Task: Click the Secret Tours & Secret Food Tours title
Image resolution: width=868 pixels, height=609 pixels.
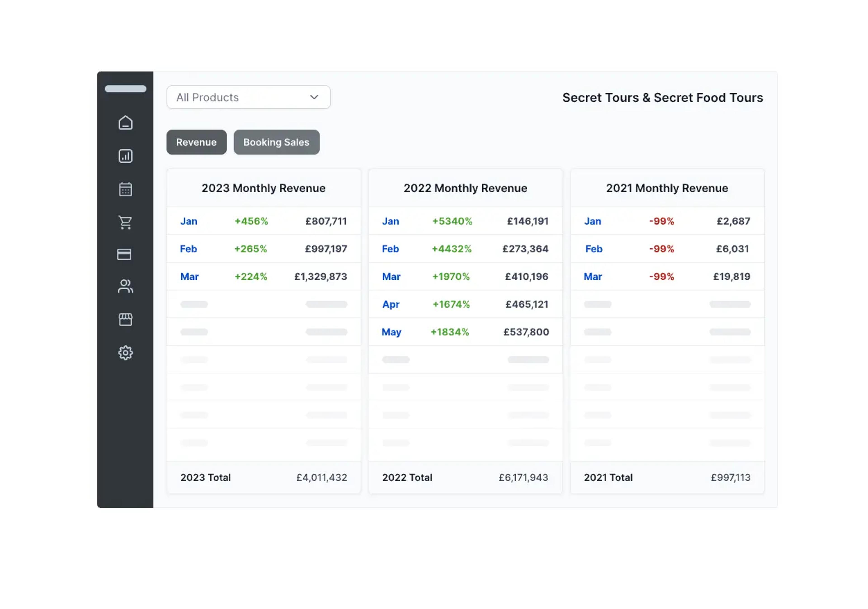Action: pyautogui.click(x=663, y=97)
